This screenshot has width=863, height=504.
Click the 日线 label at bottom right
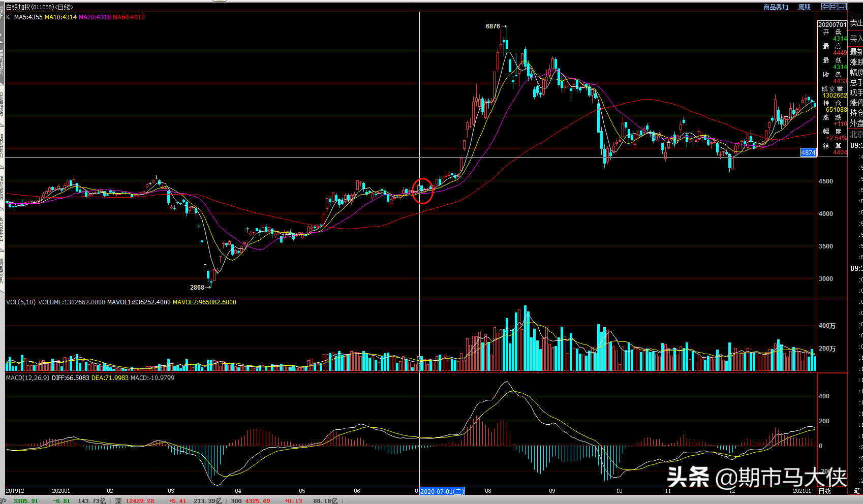tap(825, 491)
